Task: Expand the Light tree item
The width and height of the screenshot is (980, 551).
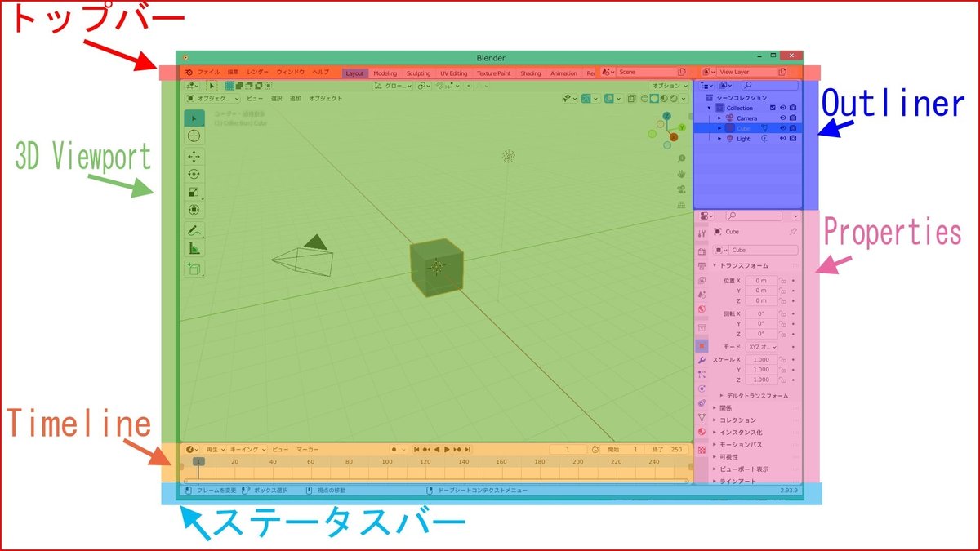Action: click(x=719, y=139)
